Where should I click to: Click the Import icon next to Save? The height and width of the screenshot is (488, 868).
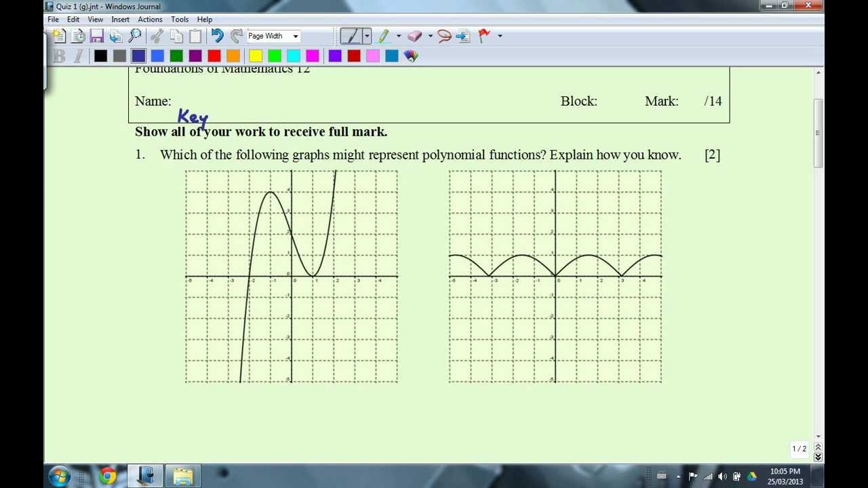click(x=116, y=36)
